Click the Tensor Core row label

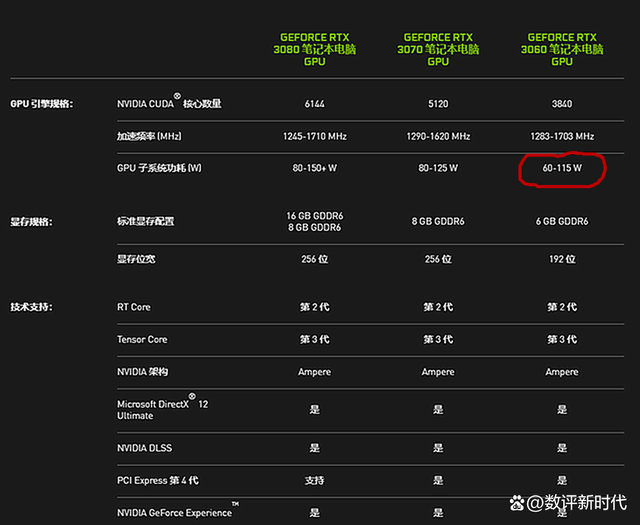[142, 339]
